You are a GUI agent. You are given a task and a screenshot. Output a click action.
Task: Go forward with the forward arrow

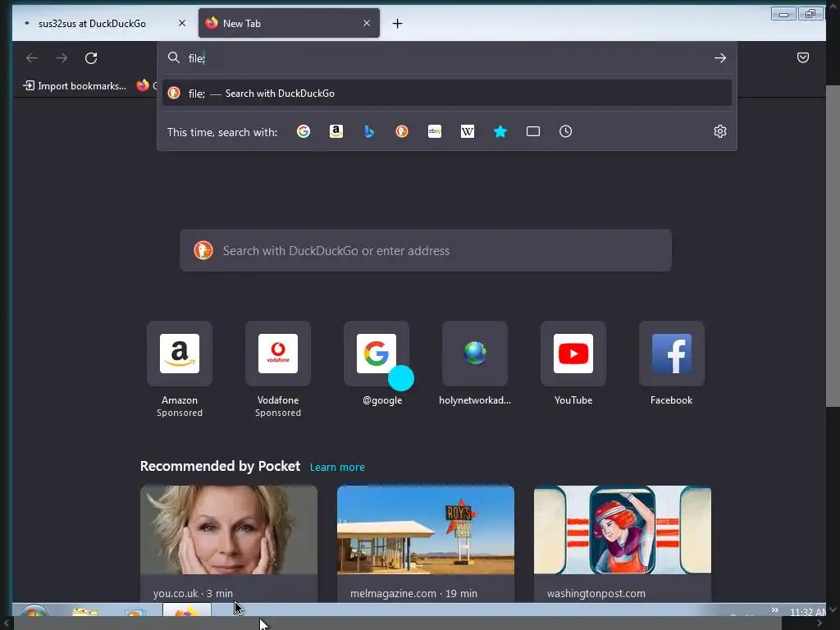coord(62,58)
